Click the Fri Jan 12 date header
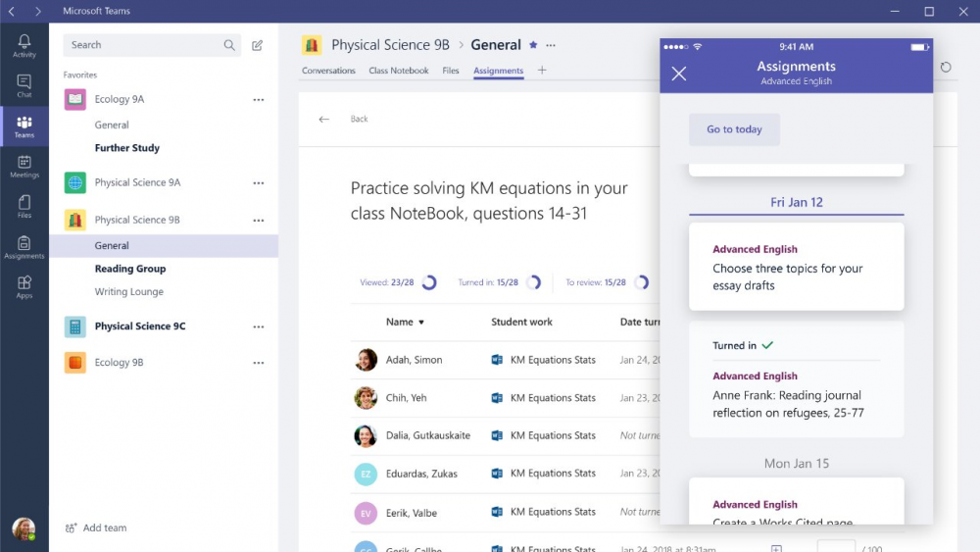The width and height of the screenshot is (980, 552). point(796,203)
